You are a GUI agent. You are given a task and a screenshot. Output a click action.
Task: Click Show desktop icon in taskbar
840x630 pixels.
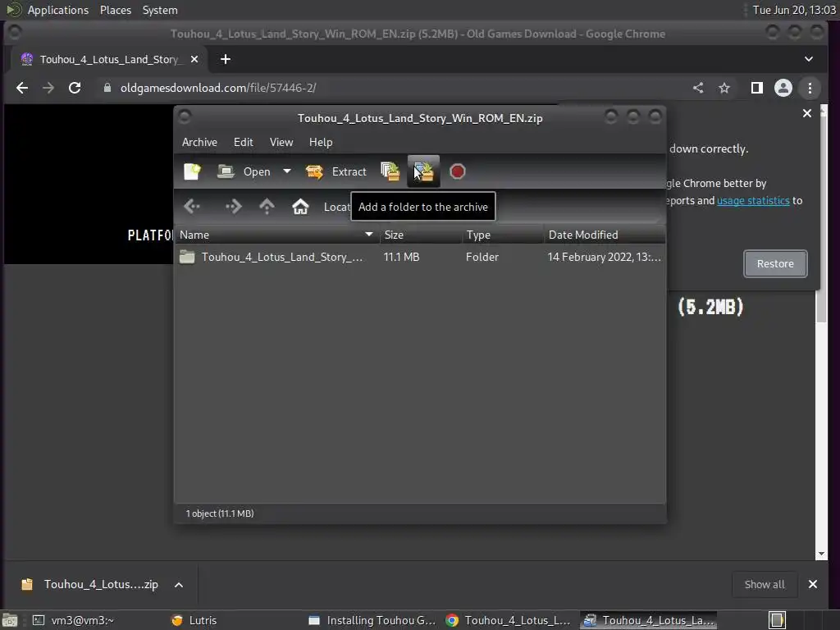10,620
